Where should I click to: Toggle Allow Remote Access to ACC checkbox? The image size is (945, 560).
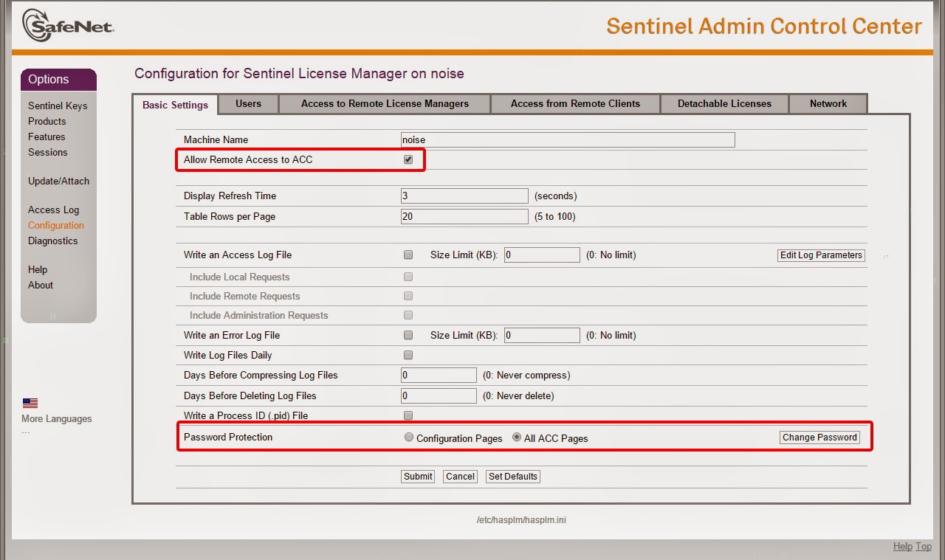point(408,159)
